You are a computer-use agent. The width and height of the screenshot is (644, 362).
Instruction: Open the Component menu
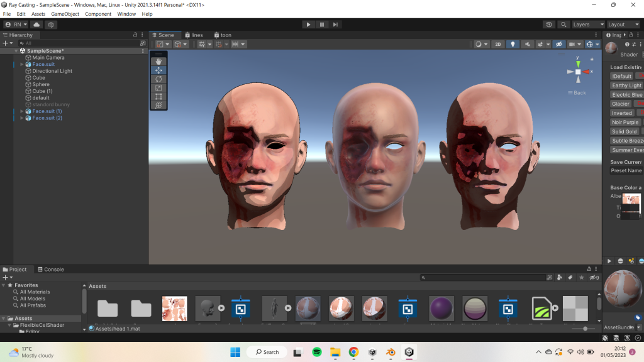pyautogui.click(x=98, y=14)
